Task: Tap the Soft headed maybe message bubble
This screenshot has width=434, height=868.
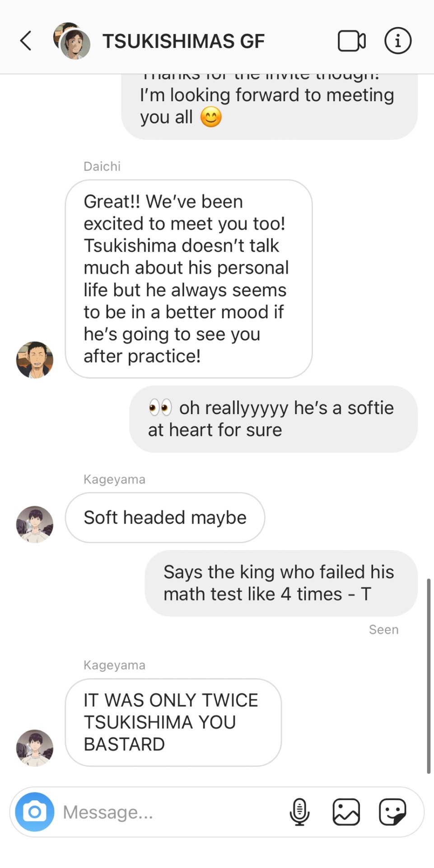Action: [x=165, y=518]
